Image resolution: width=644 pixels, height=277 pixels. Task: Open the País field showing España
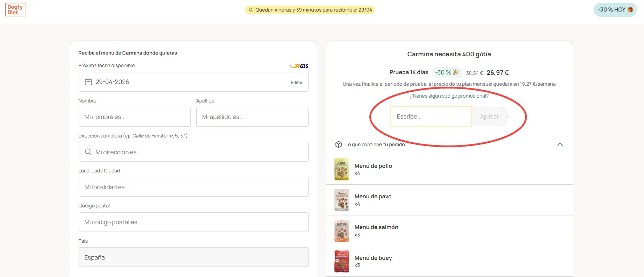pyautogui.click(x=193, y=257)
